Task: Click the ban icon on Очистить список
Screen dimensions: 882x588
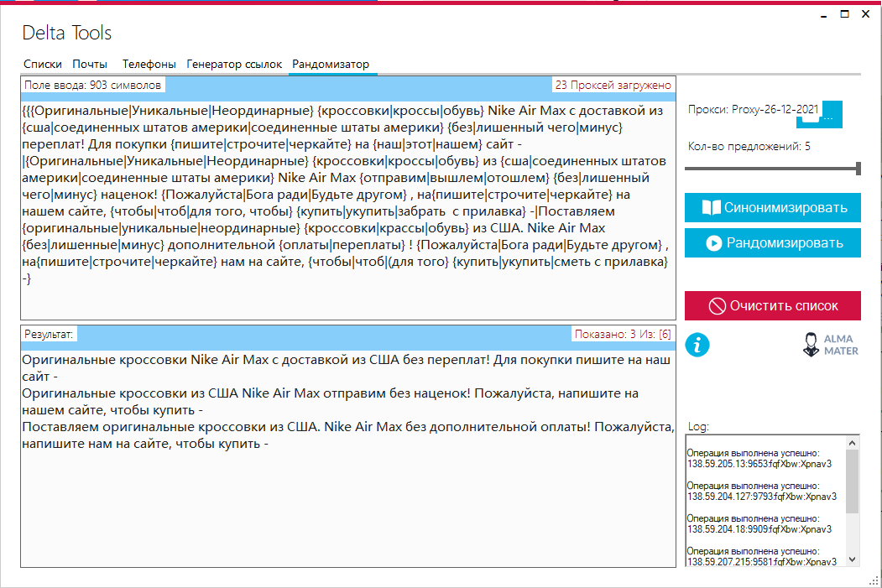Action: [718, 306]
